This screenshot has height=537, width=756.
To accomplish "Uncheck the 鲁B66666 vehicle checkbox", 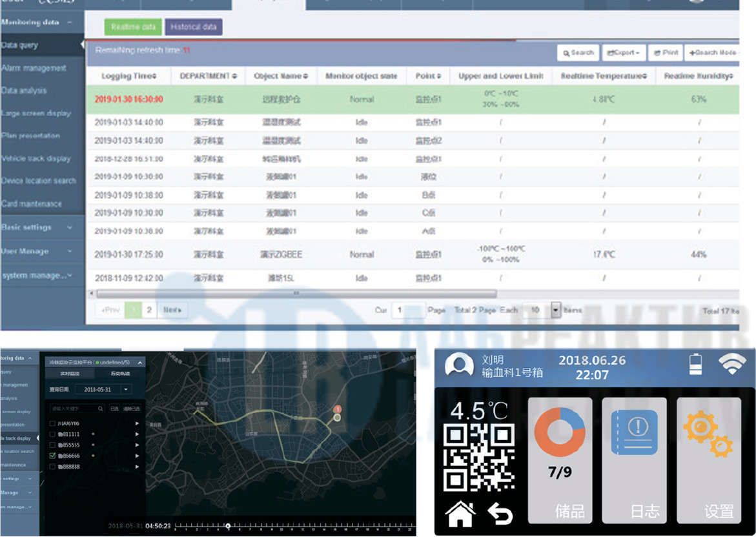I will [x=52, y=456].
